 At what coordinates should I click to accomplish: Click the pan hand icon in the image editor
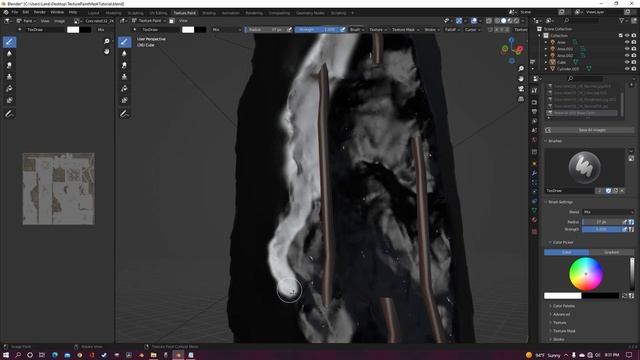pos(107,51)
